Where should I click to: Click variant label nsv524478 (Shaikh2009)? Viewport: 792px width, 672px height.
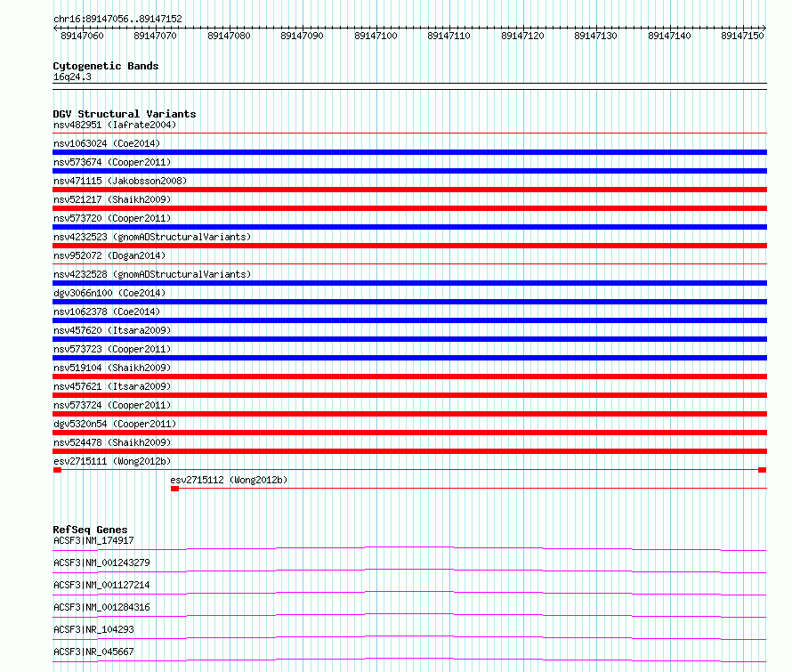pyautogui.click(x=112, y=442)
